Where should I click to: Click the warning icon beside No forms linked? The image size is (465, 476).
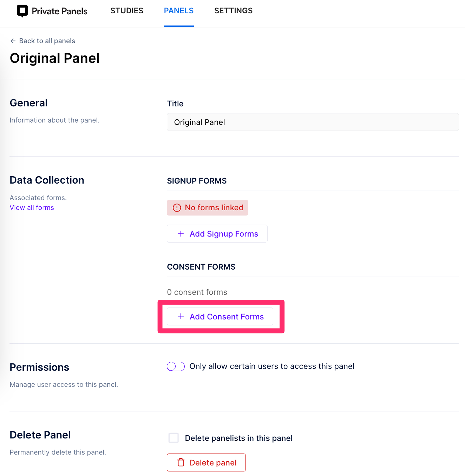pyautogui.click(x=177, y=208)
